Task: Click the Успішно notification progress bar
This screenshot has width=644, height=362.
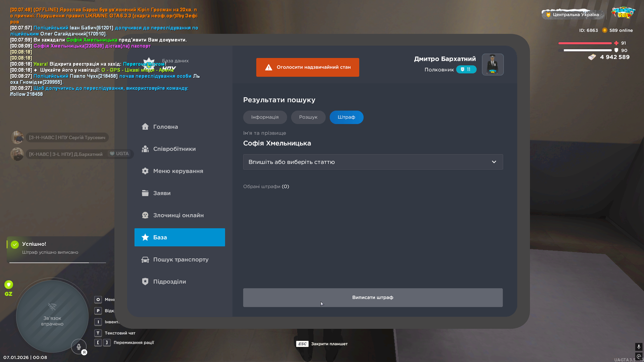Action: tap(57, 262)
